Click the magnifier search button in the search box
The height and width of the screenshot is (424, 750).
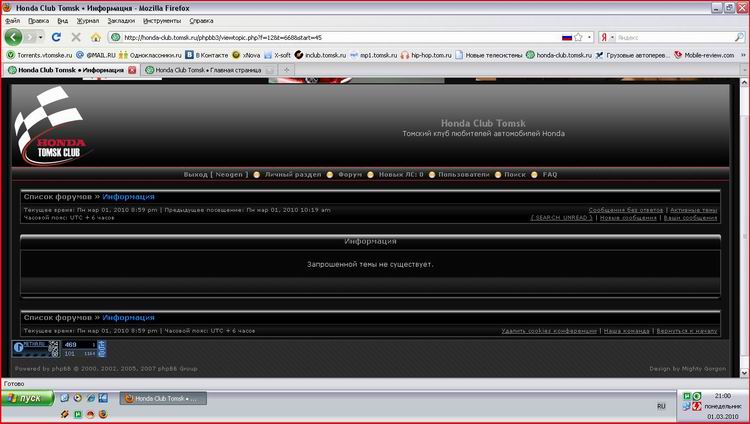pos(739,37)
